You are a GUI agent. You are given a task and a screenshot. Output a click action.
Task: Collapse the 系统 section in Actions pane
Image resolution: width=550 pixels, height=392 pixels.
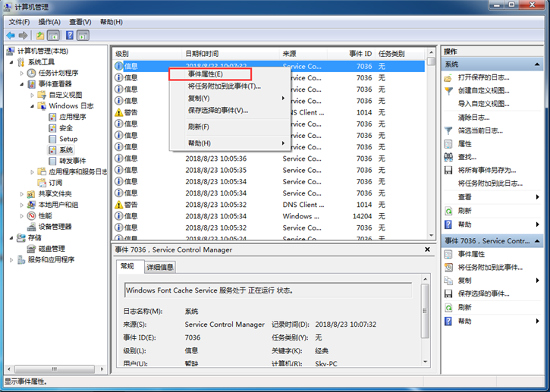click(x=537, y=65)
